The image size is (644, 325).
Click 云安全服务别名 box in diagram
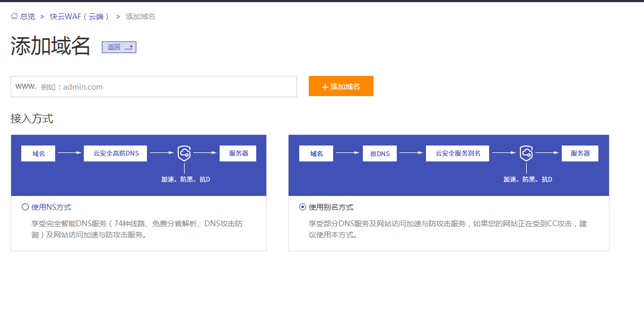[x=457, y=153]
